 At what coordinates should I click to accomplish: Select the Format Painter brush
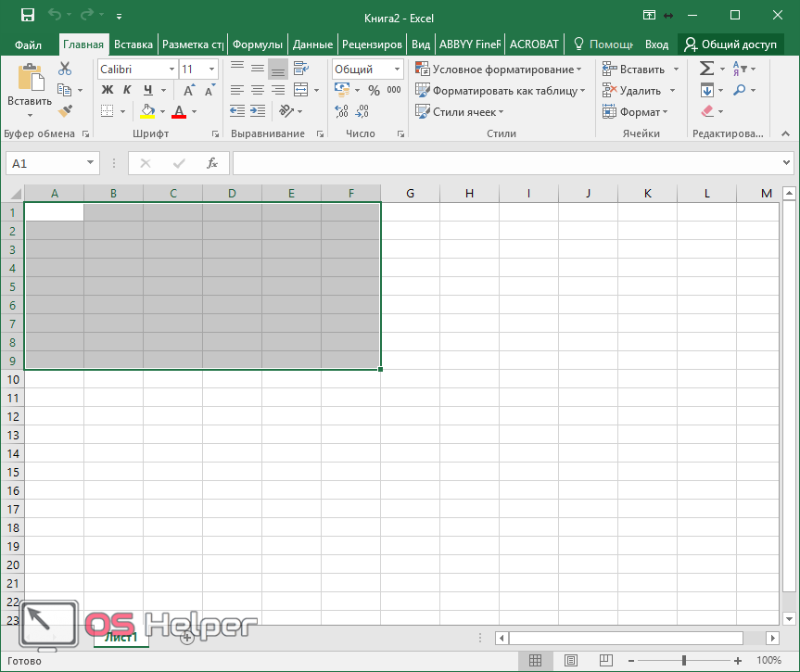click(65, 111)
